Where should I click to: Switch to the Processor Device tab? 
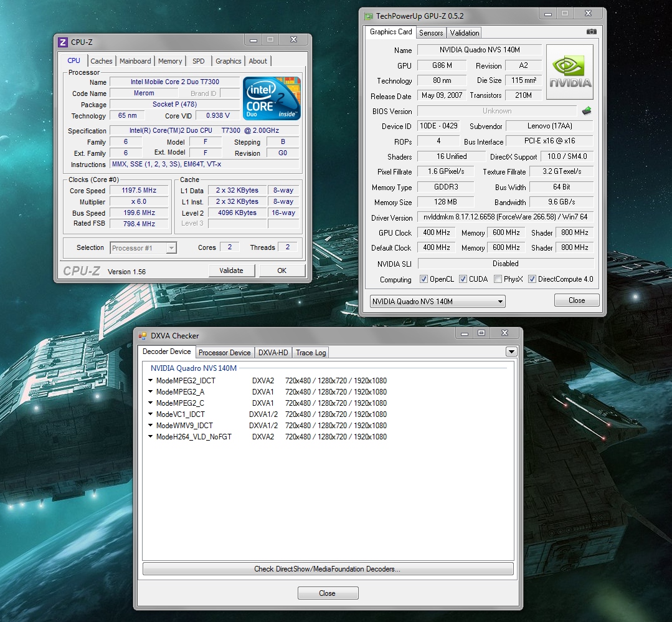coord(224,353)
